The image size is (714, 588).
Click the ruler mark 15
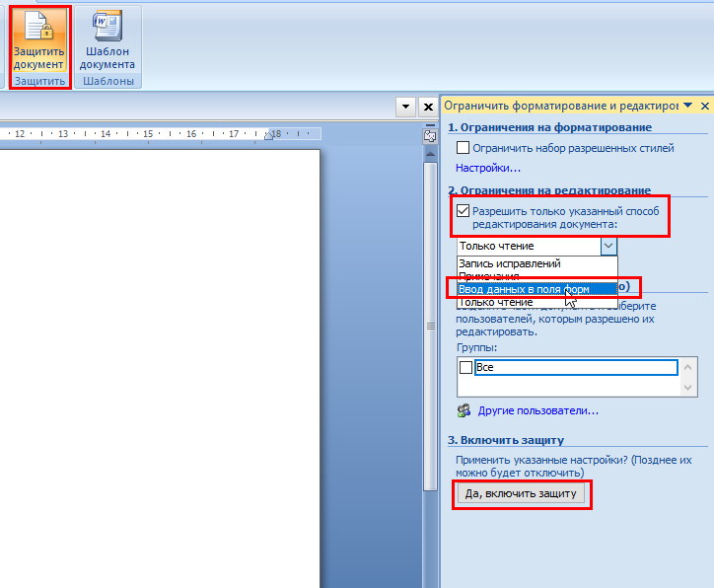[148, 134]
